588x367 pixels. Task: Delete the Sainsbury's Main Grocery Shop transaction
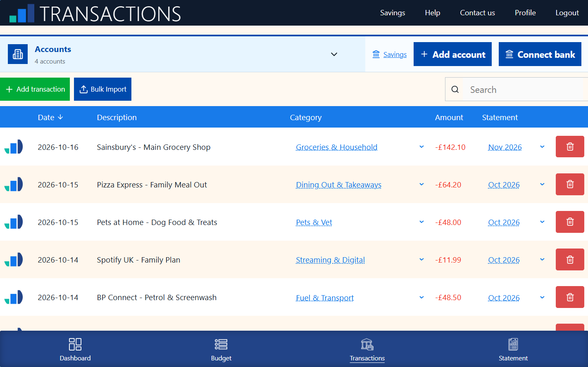coord(570,147)
